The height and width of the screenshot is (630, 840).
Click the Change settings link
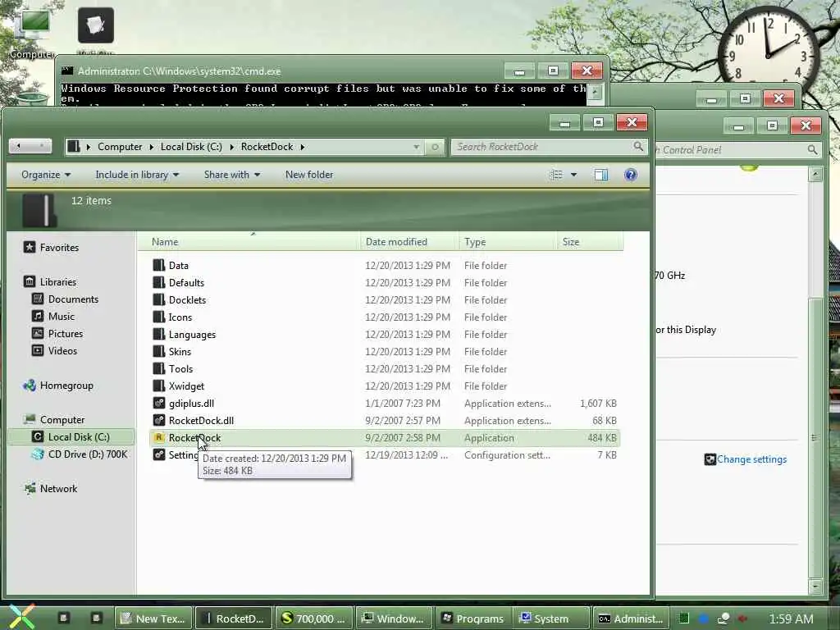pos(751,459)
